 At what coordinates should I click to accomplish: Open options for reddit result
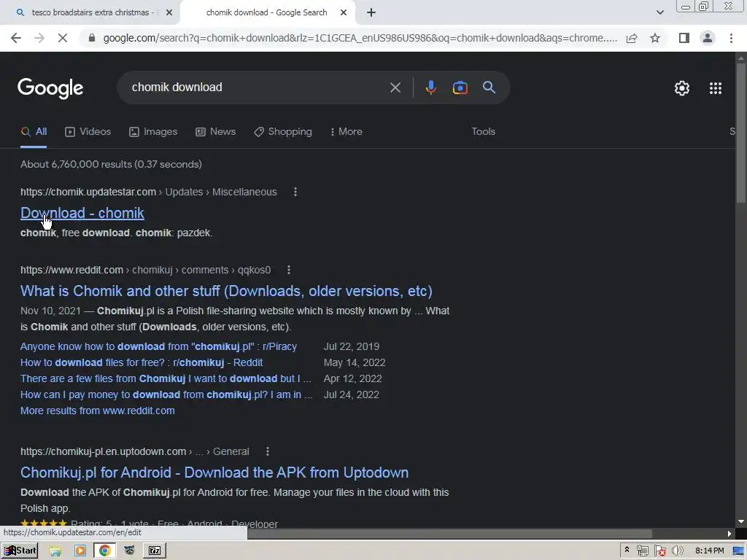point(289,270)
